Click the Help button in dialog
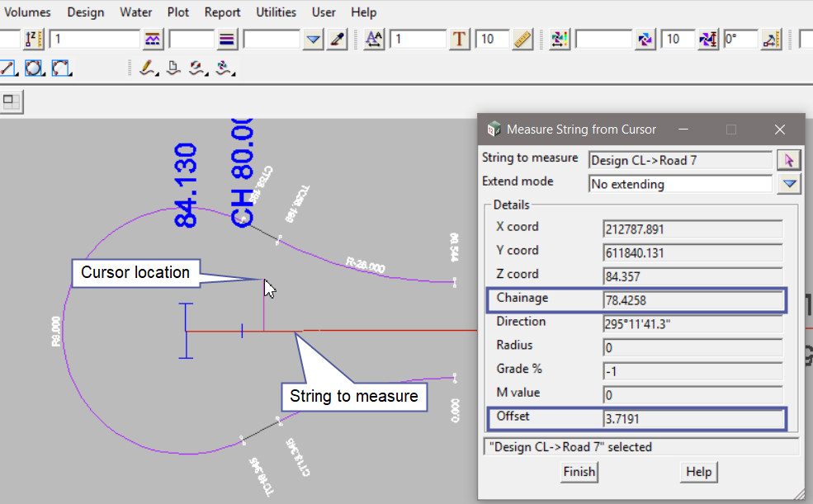Screen dimensions: 813x504 tap(698, 472)
